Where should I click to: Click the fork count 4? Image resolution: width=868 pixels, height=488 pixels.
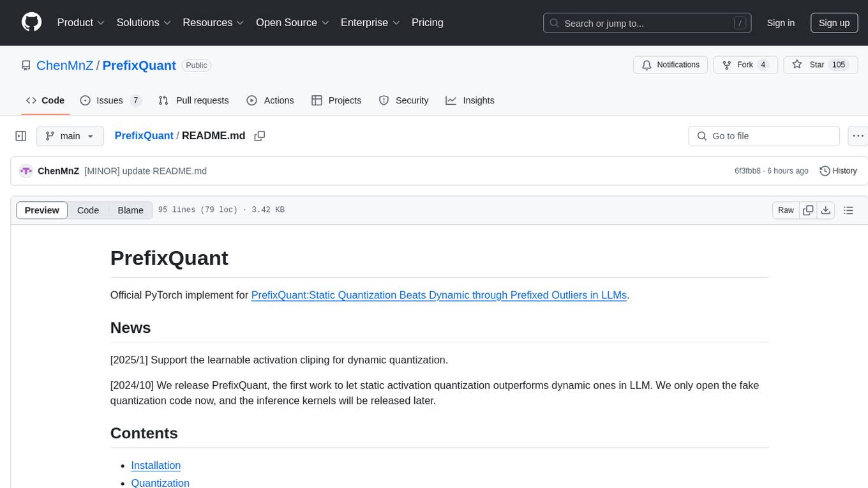(763, 65)
